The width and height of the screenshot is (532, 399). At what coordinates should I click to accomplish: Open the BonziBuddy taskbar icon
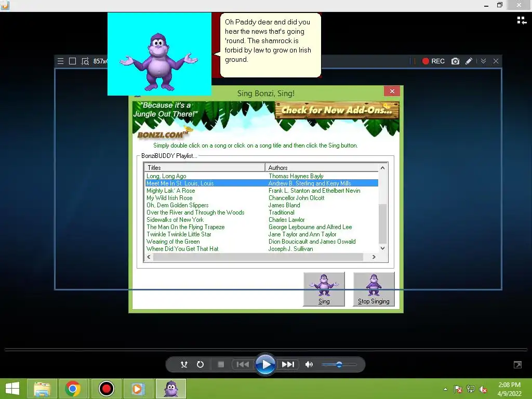(171, 389)
